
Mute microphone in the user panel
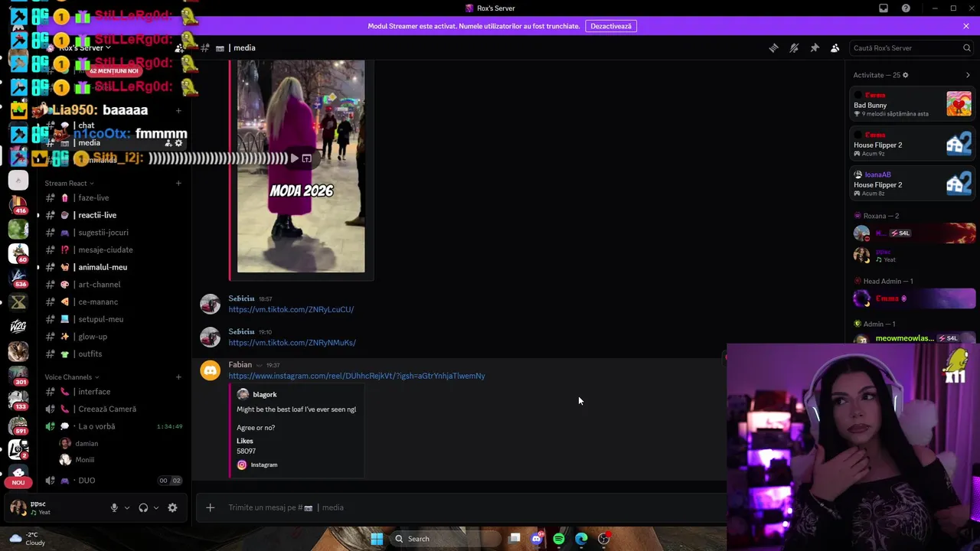[x=114, y=507]
